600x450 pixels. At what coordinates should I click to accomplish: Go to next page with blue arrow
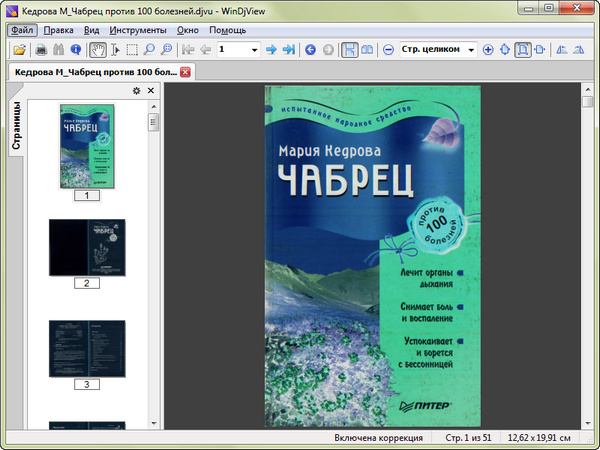[271, 49]
